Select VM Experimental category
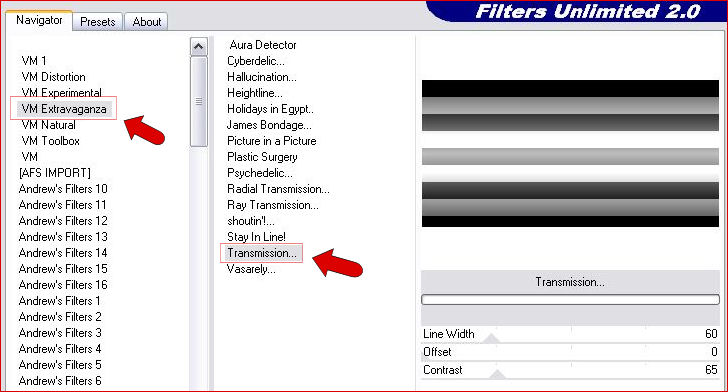 61,92
